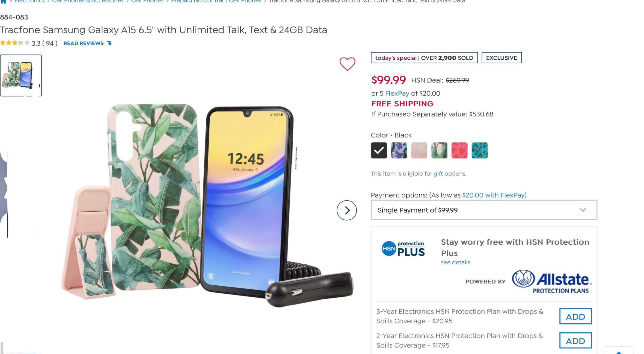The height and width of the screenshot is (354, 644).
Task: Add the 3-Year Protection Plan
Action: [575, 316]
